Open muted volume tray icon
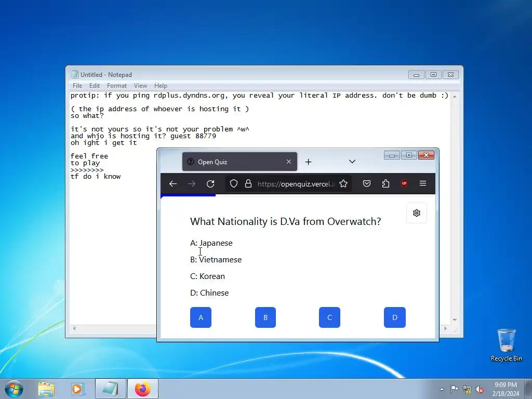532x399 pixels. [480, 389]
